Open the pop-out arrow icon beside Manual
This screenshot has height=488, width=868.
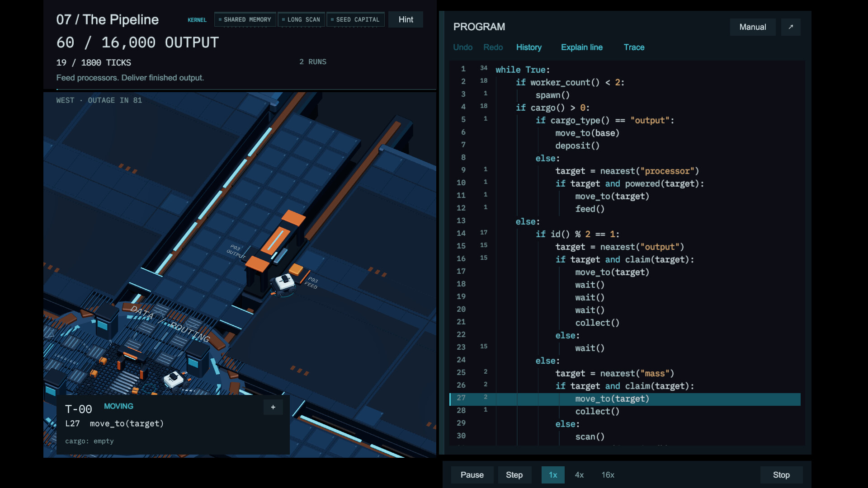click(791, 27)
